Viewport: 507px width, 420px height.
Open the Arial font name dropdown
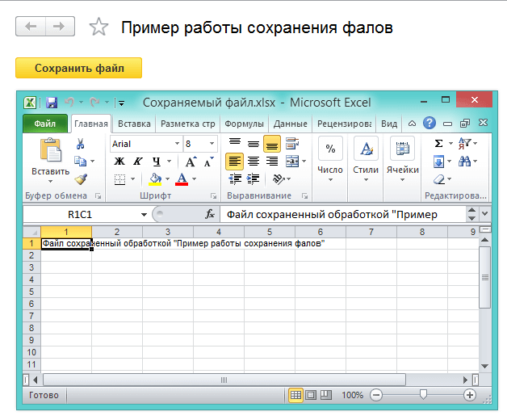(x=177, y=143)
